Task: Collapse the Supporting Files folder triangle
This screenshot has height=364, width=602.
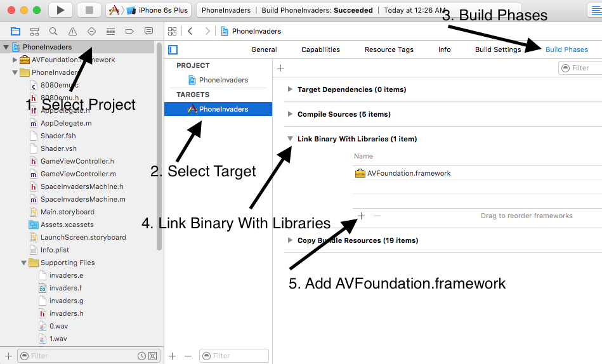Action: 24,263
